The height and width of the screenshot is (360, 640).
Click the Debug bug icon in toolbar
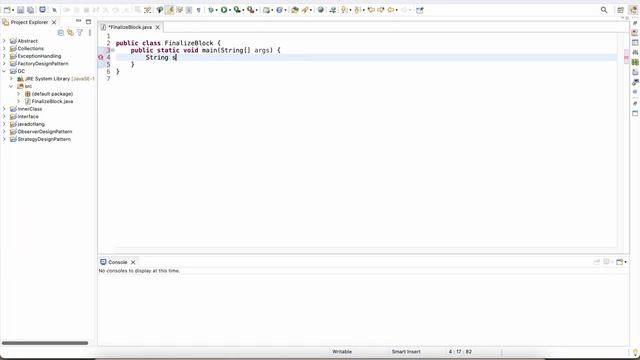pos(211,10)
